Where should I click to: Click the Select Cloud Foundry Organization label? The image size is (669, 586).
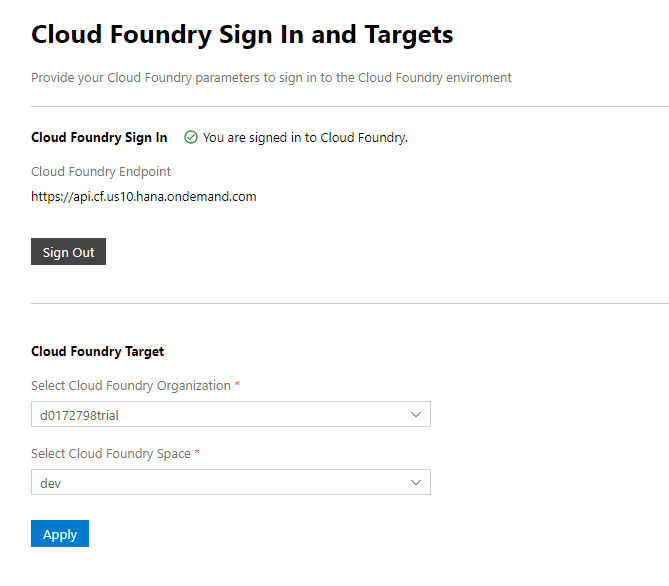(130, 386)
